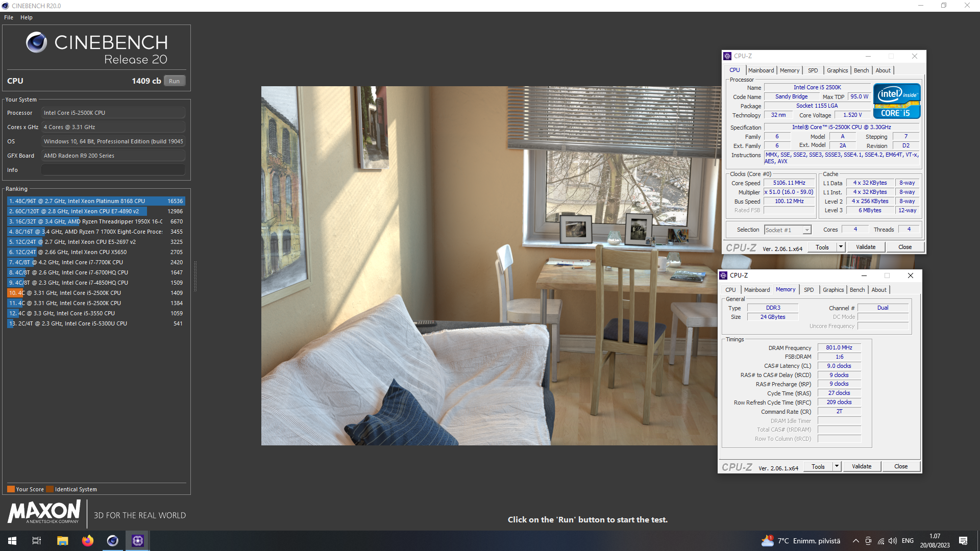This screenshot has height=551, width=980.
Task: Show hidden system tray icons
Action: 855,541
